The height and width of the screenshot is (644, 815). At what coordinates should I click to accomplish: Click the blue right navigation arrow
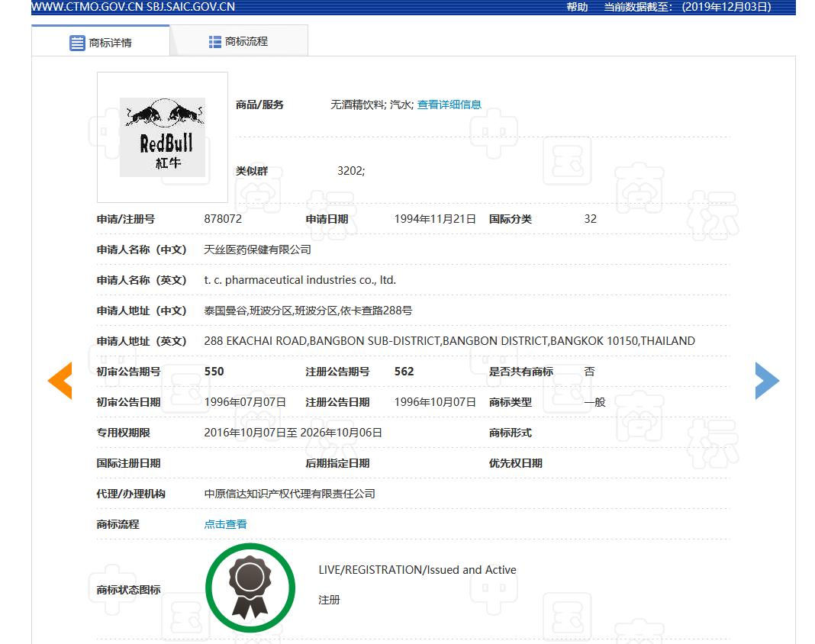pos(767,381)
